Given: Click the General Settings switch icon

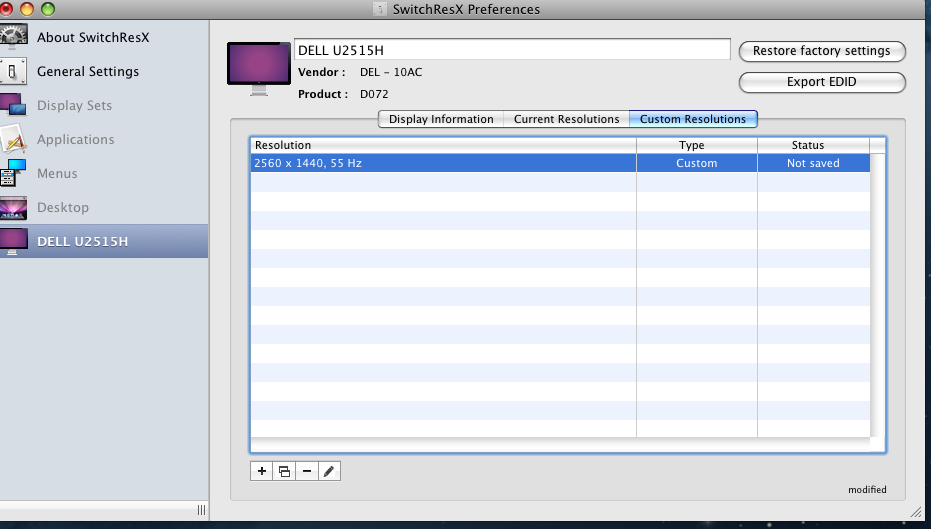Looking at the screenshot, I should pos(13,71).
